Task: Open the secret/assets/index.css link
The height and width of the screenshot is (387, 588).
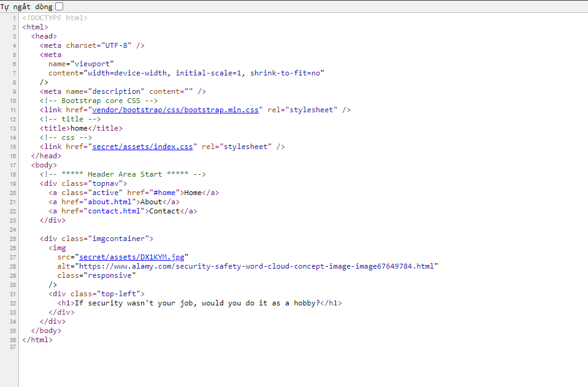Action: 144,147
